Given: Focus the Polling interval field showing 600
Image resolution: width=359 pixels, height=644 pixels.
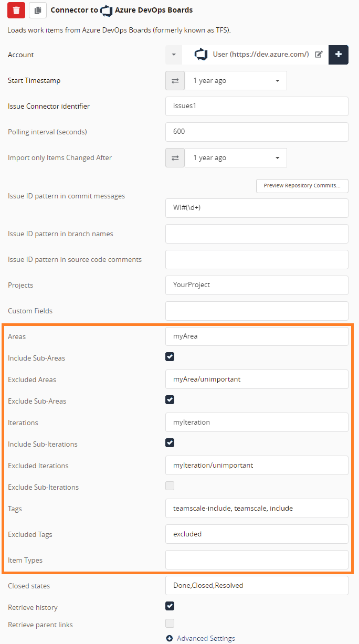Looking at the screenshot, I should point(257,132).
